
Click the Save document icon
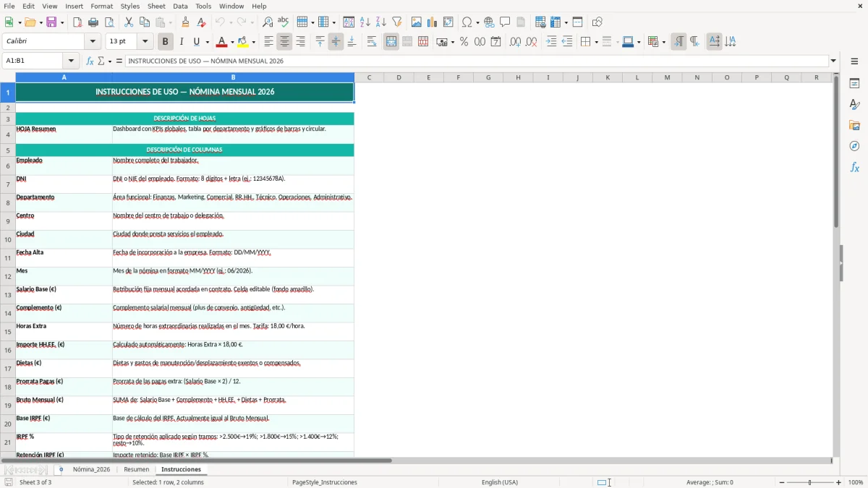point(51,22)
